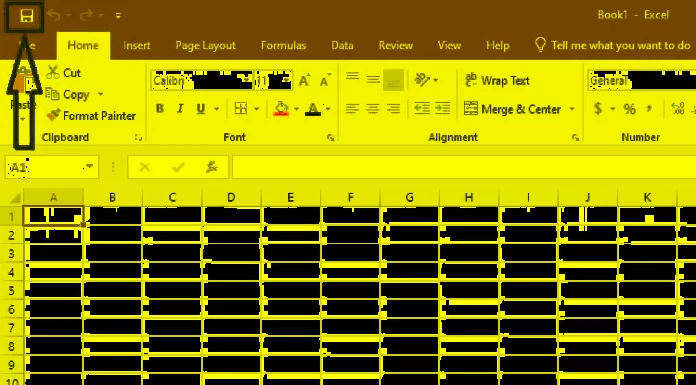Click the Enter checkmark in formula bar
The image size is (696, 385).
pos(178,167)
